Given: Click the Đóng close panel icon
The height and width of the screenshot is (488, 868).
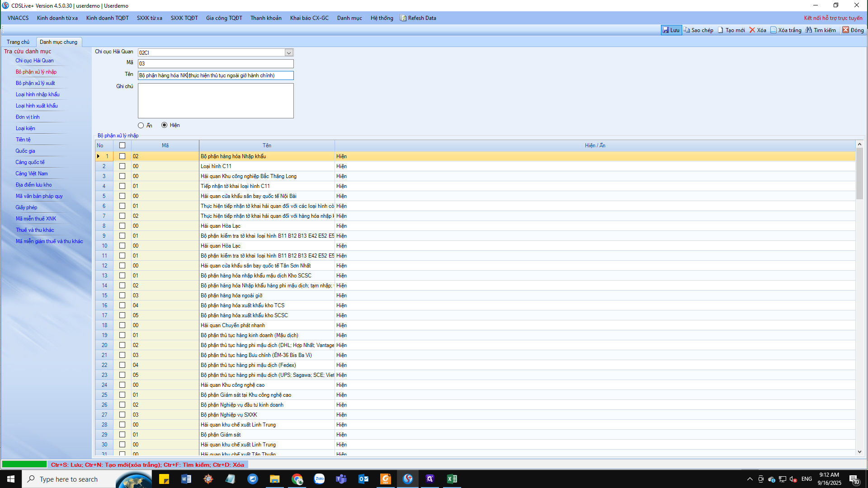Looking at the screenshot, I should 845,30.
